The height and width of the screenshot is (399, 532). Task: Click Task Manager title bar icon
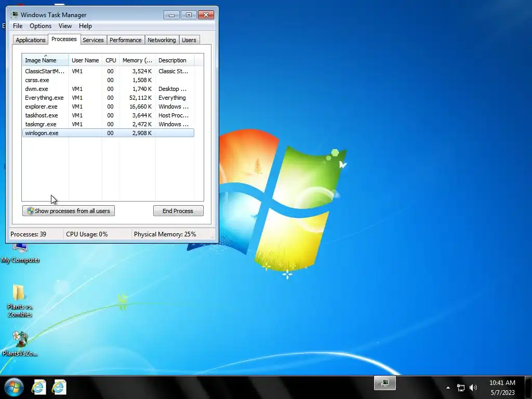pos(14,15)
